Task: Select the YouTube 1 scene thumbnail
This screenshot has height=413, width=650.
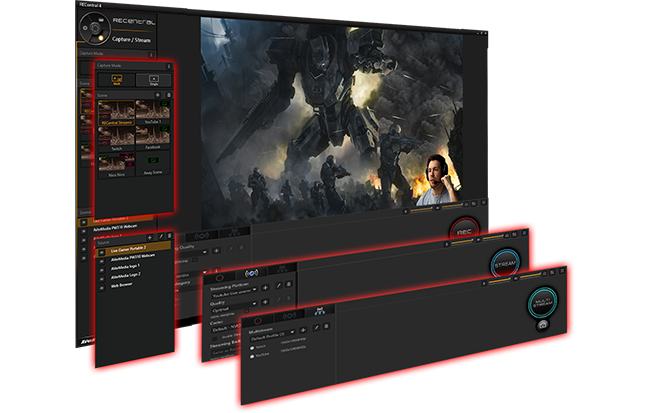Action: coord(153,112)
